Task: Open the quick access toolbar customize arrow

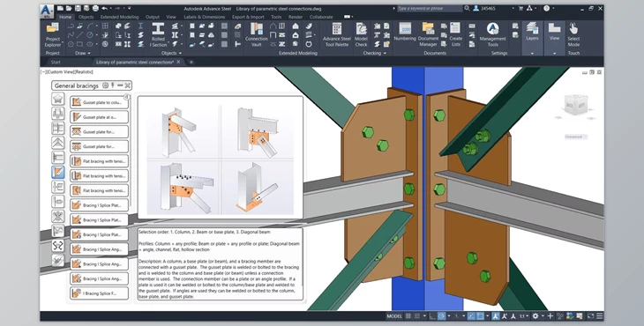Action: coord(130,8)
